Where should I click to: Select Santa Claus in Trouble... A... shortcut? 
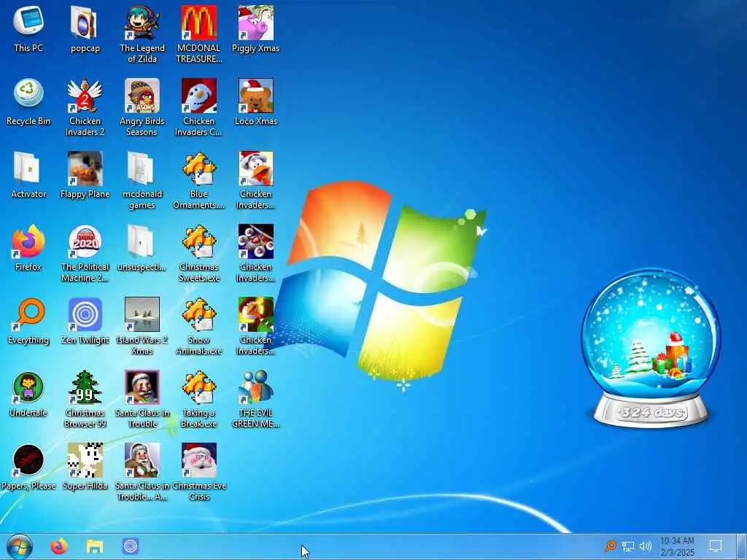point(142,472)
